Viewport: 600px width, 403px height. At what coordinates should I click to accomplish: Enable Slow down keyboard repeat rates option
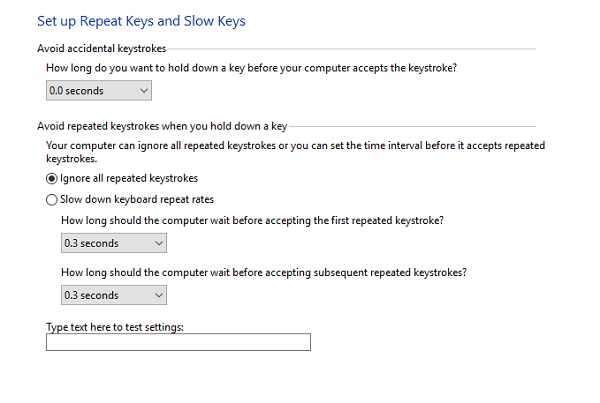tap(52, 199)
